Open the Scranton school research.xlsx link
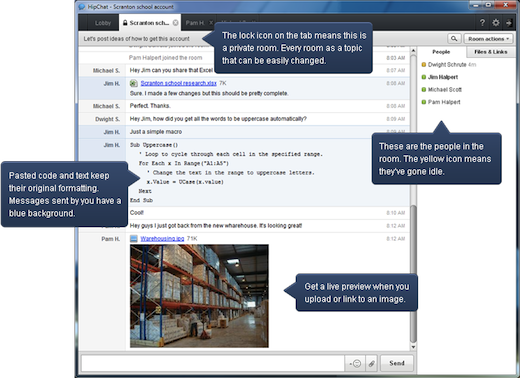Screen dimensions: 520x378 coord(178,83)
